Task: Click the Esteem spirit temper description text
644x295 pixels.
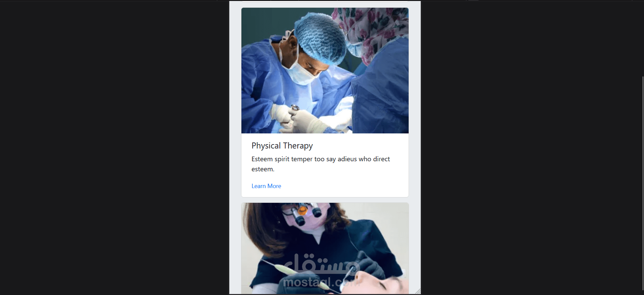Action: coord(321,164)
